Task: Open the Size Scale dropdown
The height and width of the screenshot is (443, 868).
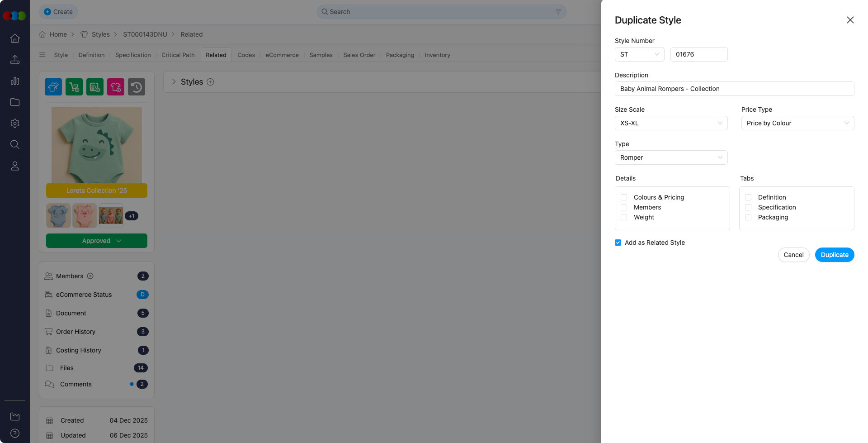Action: 671,123
